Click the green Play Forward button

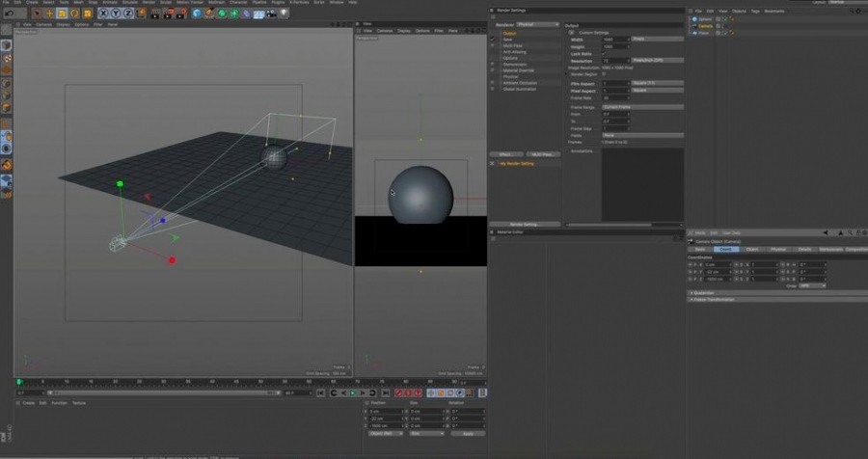coord(353,393)
